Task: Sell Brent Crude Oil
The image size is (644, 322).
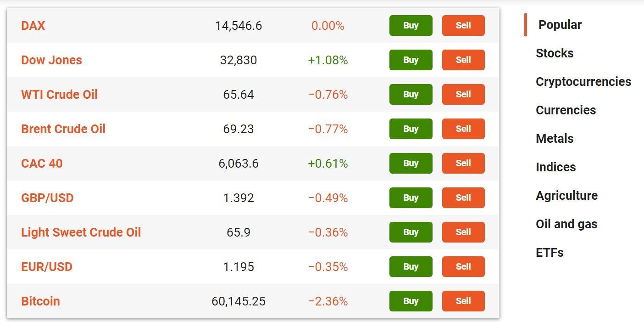Action: pyautogui.click(x=463, y=129)
